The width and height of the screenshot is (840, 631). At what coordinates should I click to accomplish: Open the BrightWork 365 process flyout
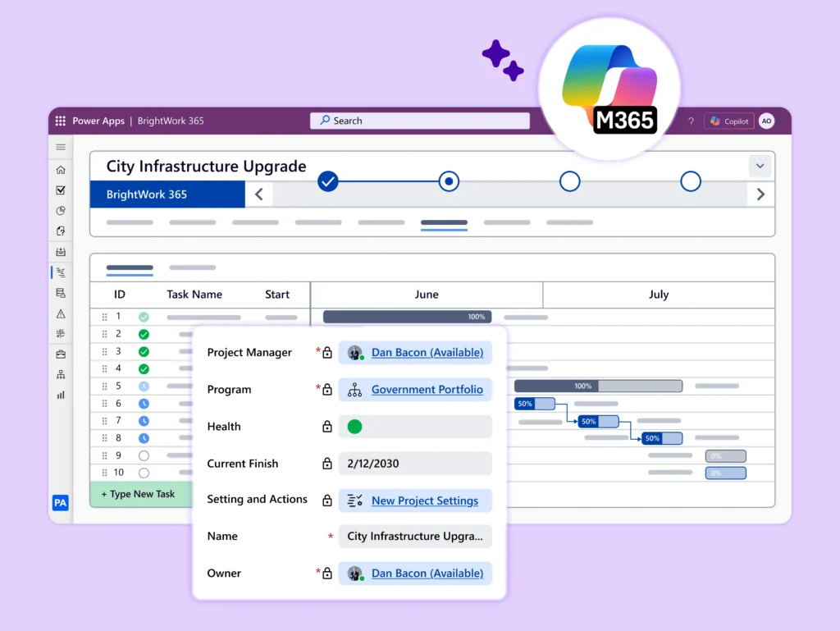point(167,194)
